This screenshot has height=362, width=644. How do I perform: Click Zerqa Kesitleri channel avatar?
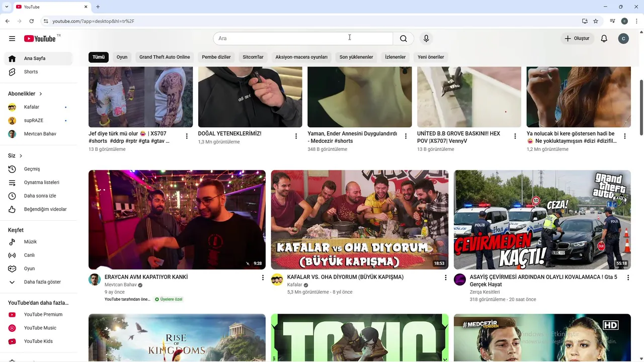460,280
